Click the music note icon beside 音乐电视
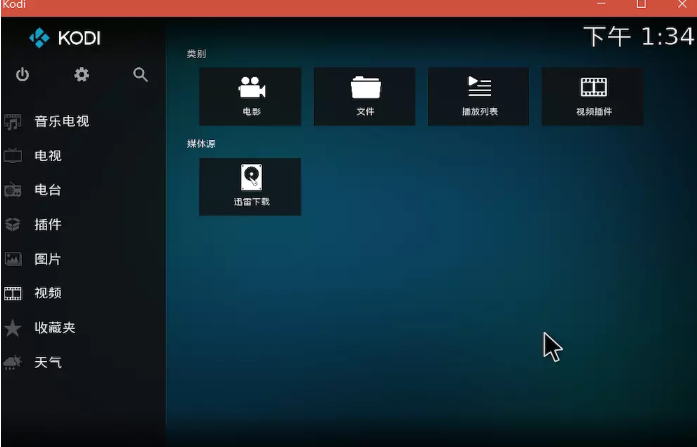Screen dimensions: 697x447 click(x=13, y=122)
